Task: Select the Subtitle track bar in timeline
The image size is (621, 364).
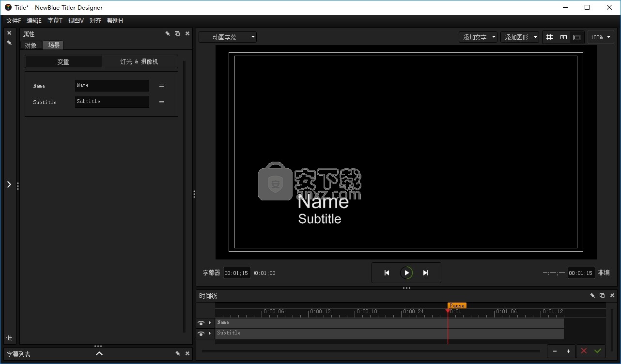Action: coord(389,334)
